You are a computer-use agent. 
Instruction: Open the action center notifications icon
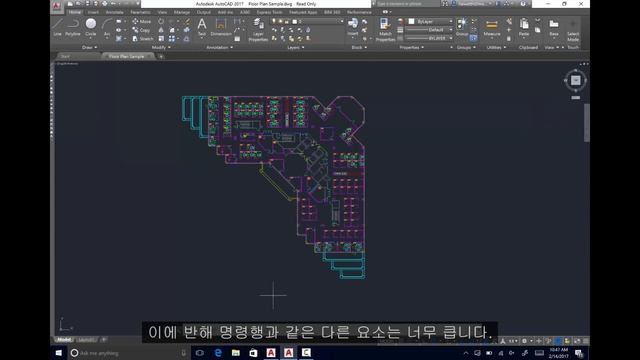tap(579, 353)
